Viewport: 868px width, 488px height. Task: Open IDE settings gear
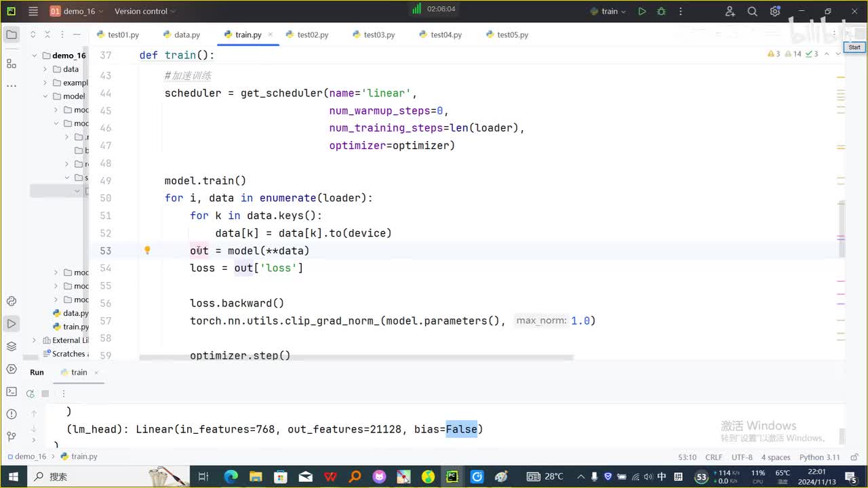(x=775, y=12)
